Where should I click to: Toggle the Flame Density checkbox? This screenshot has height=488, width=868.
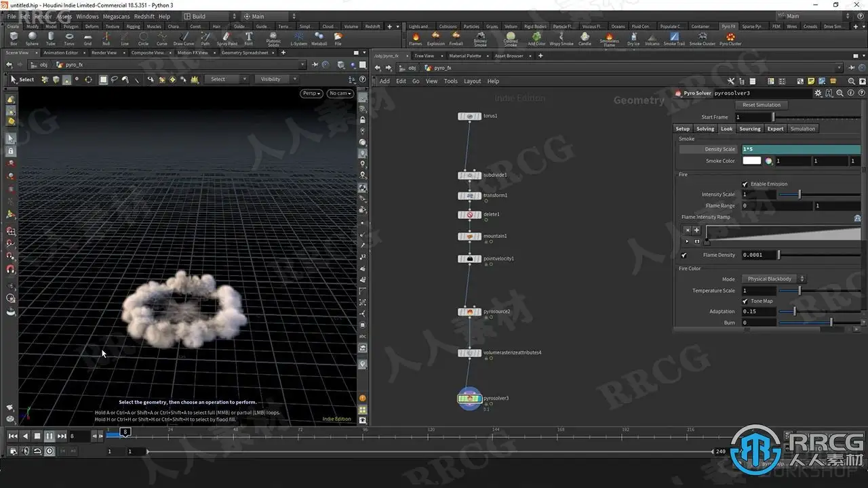pyautogui.click(x=684, y=256)
